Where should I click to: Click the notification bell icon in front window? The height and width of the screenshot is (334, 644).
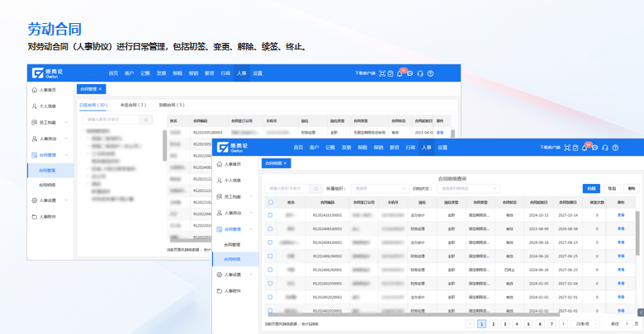pyautogui.click(x=585, y=148)
